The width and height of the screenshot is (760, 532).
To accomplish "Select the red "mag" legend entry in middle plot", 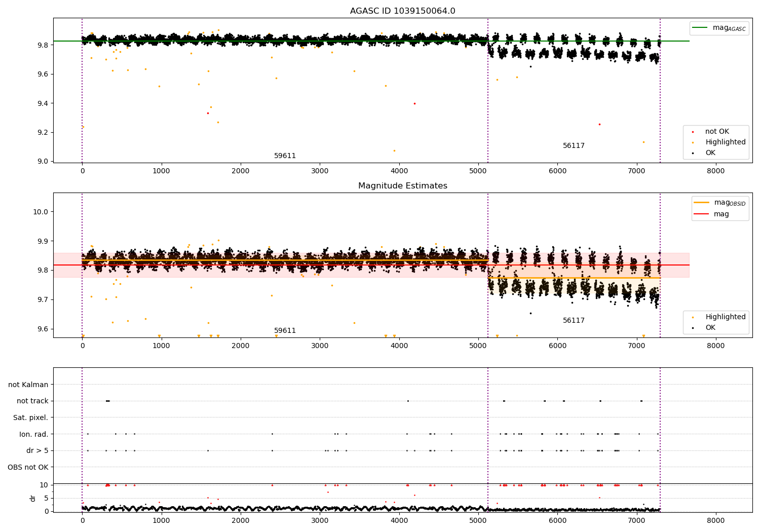I will coord(721,214).
